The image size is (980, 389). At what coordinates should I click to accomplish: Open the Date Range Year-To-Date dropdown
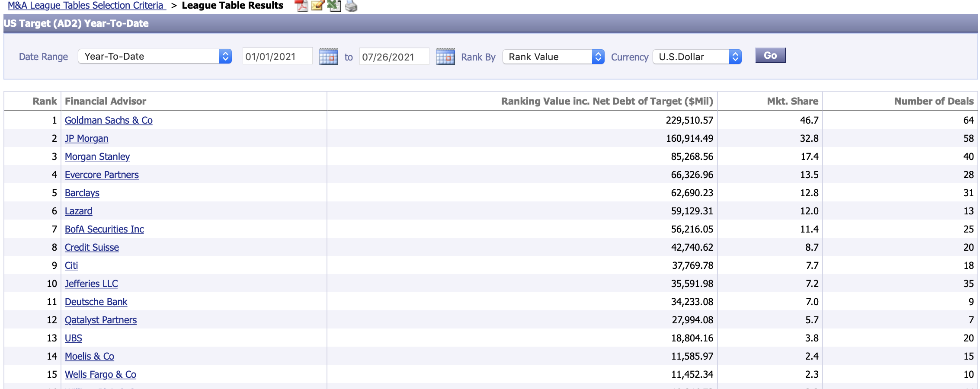coord(155,56)
